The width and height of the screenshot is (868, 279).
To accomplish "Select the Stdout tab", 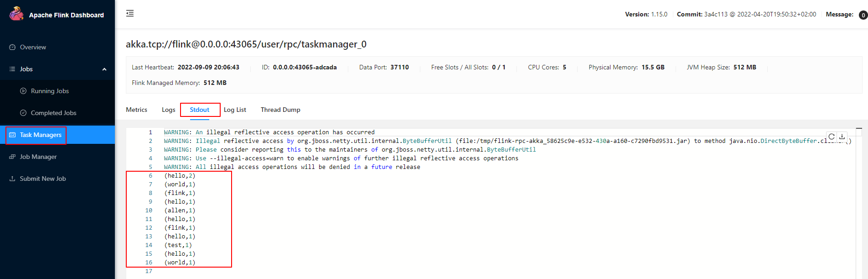I will (x=199, y=110).
